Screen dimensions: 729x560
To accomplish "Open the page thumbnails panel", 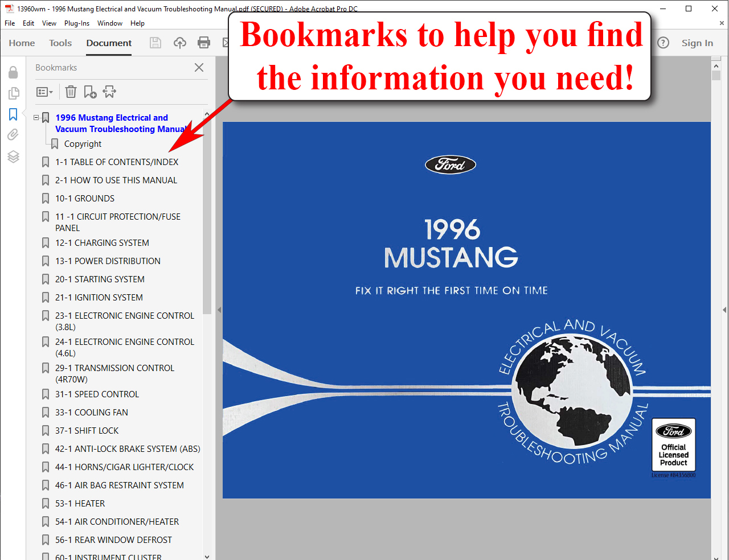I will (x=13, y=93).
